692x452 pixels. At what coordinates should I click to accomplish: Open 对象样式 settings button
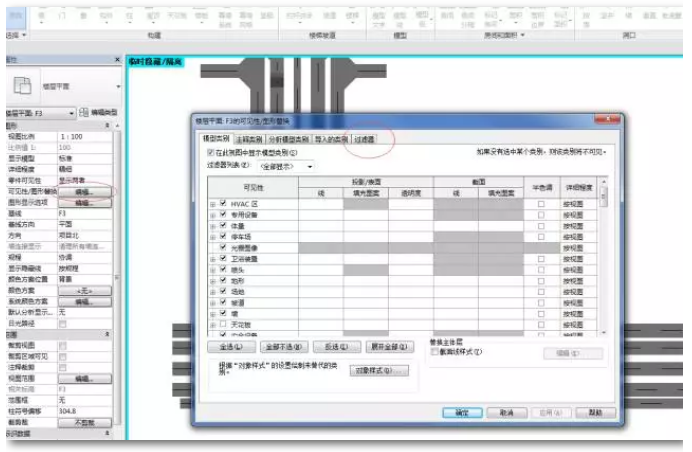click(379, 370)
